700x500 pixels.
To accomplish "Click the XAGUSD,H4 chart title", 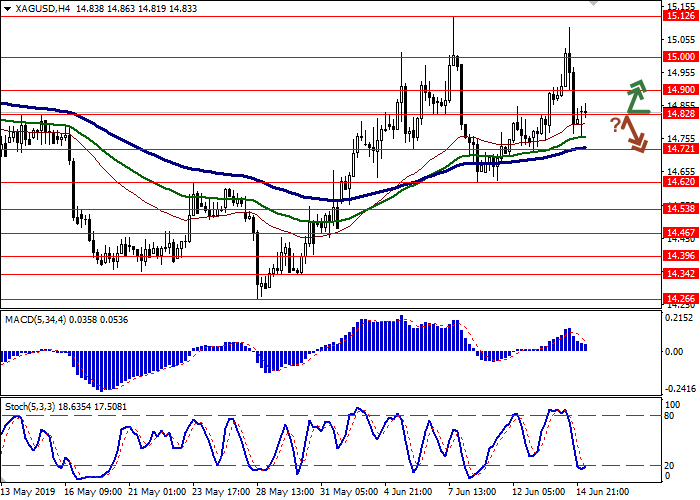I will pyautogui.click(x=30, y=7).
